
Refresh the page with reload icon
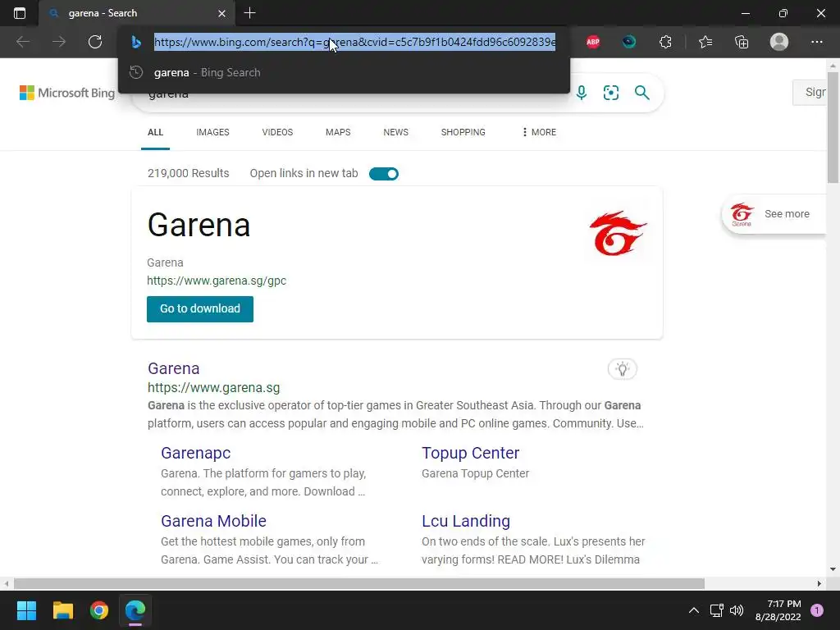95,42
